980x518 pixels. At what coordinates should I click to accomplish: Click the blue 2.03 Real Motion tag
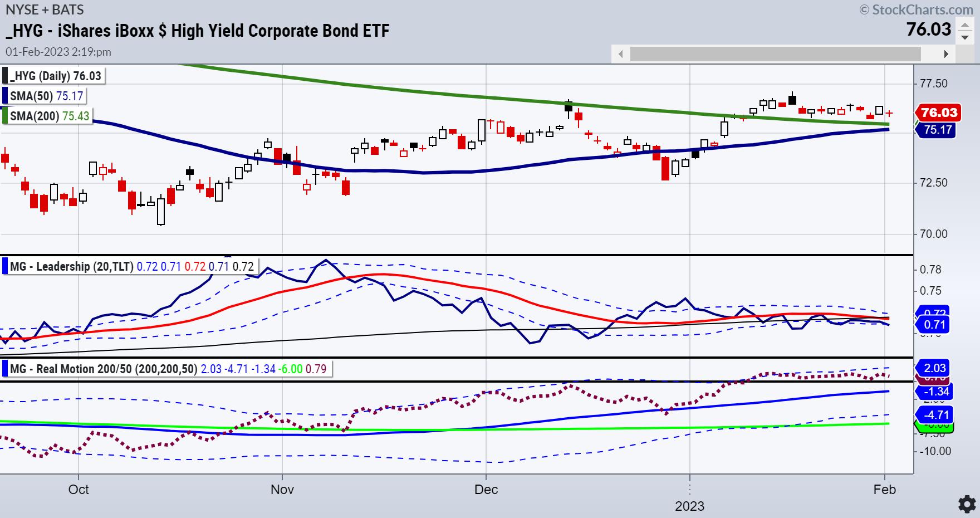(935, 368)
